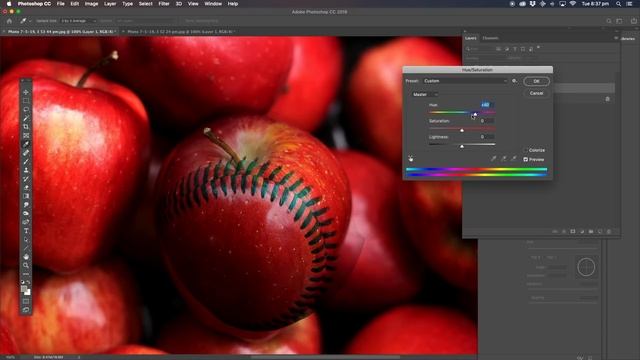Image resolution: width=640 pixels, height=360 pixels.
Task: Select the Move tool in toolbar
Action: coord(26,92)
